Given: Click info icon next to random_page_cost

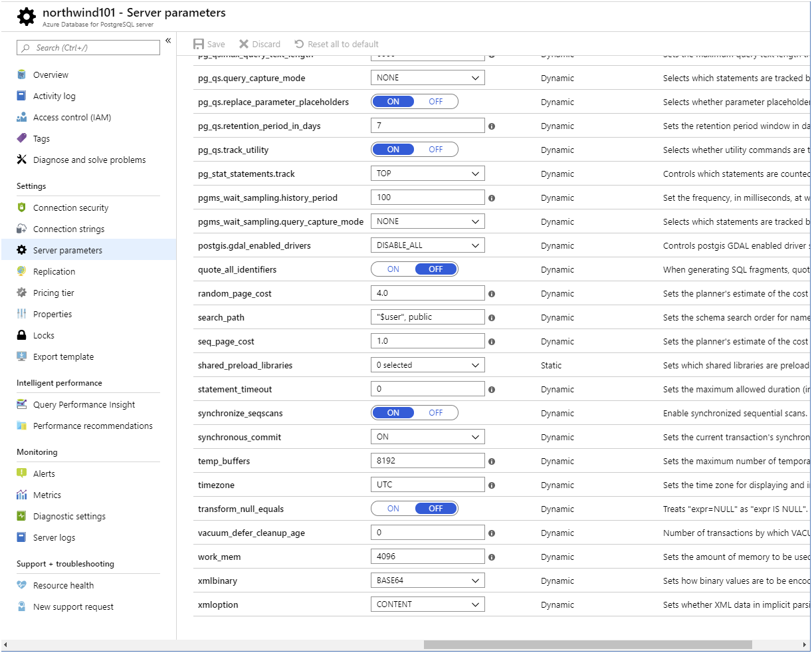Looking at the screenshot, I should [492, 293].
